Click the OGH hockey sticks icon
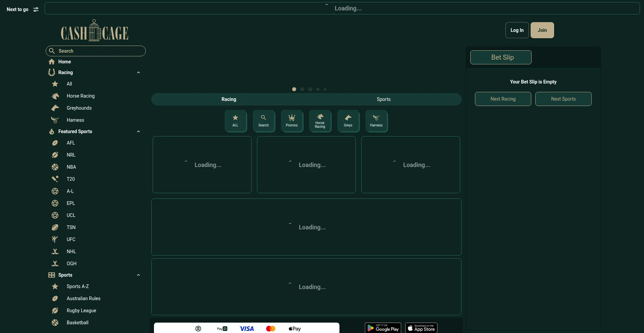This screenshot has height=333, width=644. [x=55, y=264]
